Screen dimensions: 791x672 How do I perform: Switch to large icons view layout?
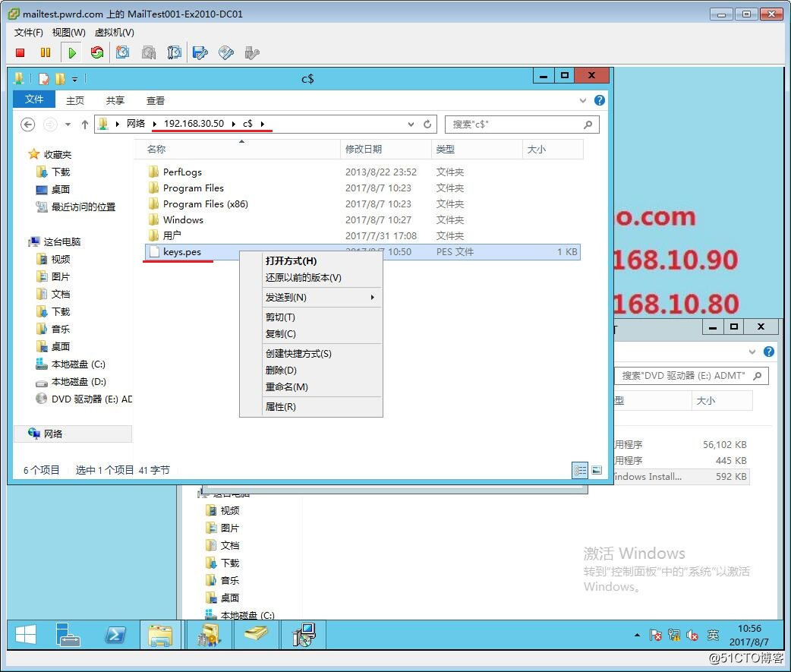coord(596,470)
